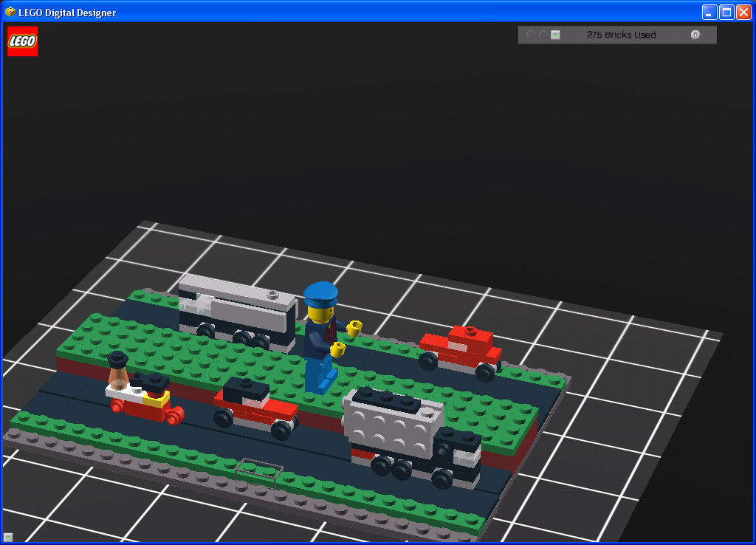Close the LEGO Digital Designer window
Image resolution: width=756 pixels, height=545 pixels.
pos(743,12)
